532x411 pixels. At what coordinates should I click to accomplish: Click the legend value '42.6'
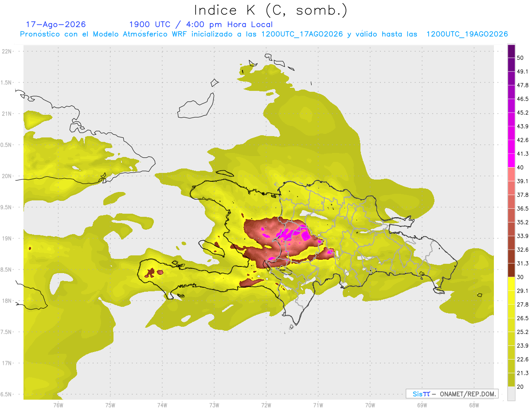pos(523,140)
